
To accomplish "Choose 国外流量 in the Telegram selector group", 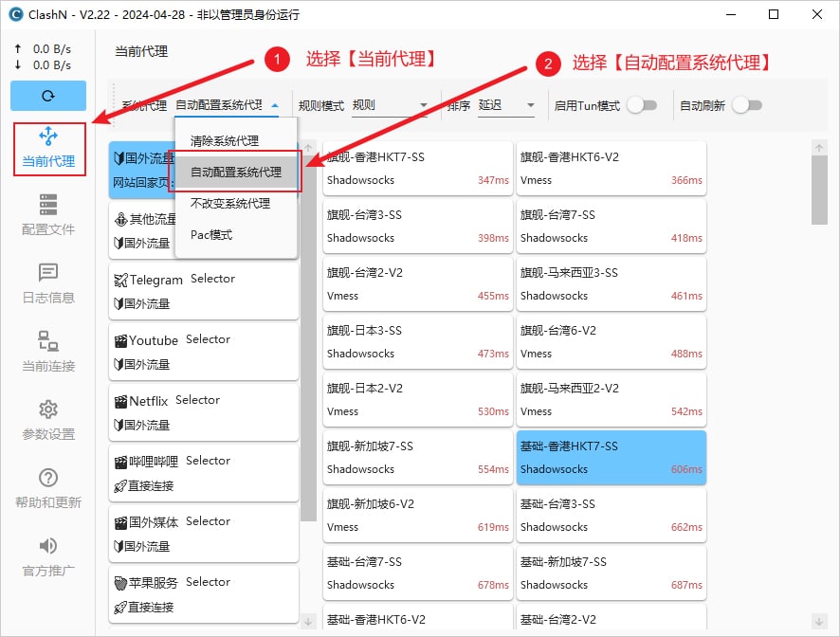I will click(x=147, y=304).
